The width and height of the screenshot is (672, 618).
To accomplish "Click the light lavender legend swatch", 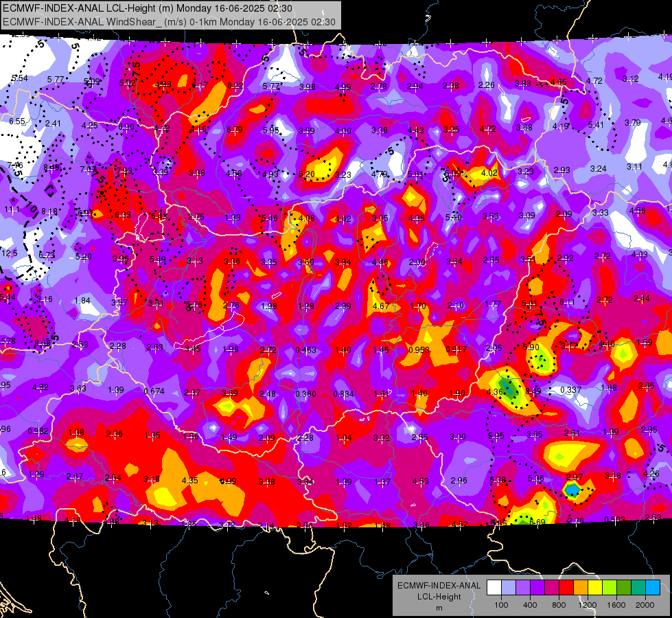I will click(x=509, y=588).
